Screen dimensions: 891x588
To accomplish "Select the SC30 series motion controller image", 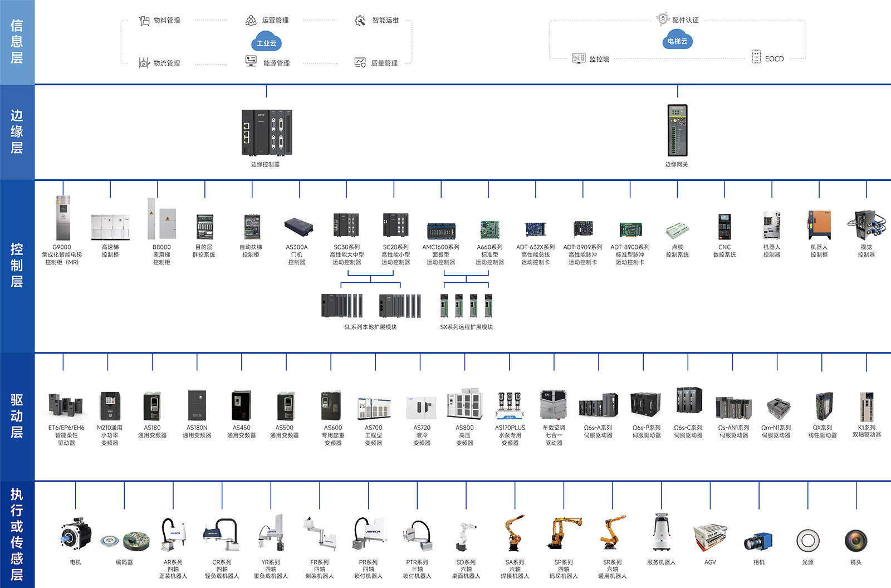I will coord(346,225).
